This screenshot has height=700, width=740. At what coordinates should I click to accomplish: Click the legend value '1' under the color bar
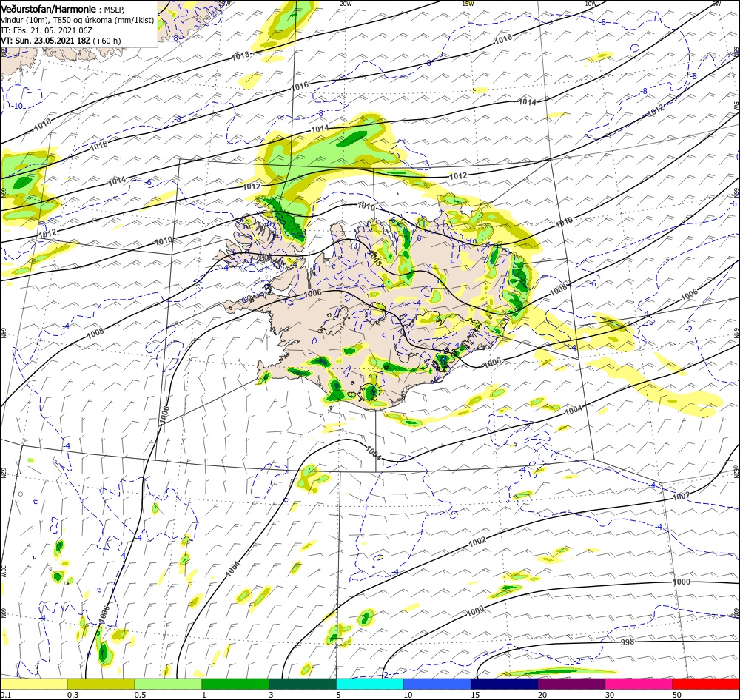204,695
